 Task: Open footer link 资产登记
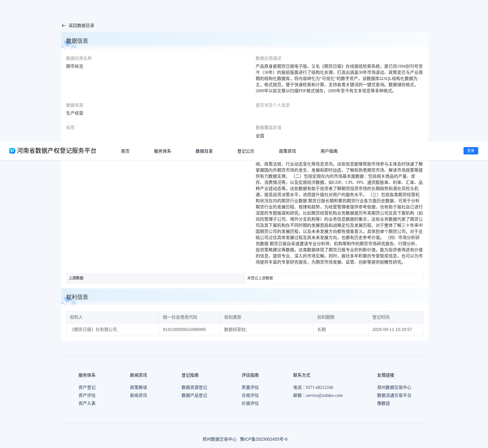click(87, 387)
